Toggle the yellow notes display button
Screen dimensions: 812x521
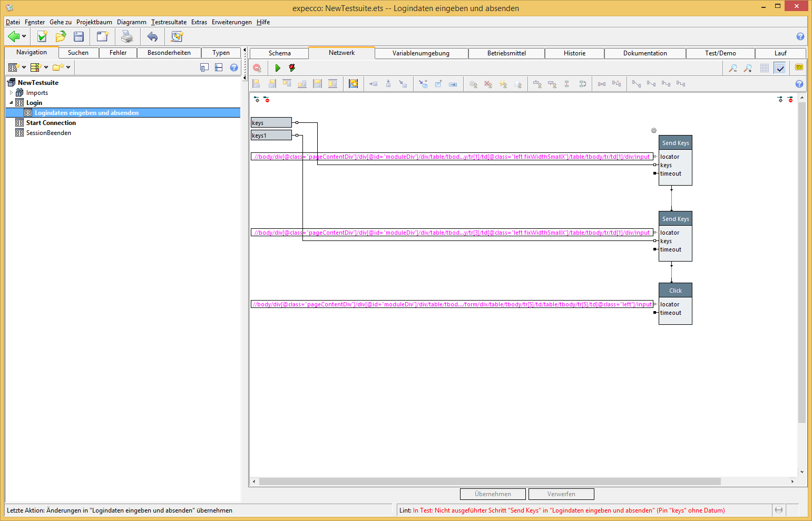799,67
